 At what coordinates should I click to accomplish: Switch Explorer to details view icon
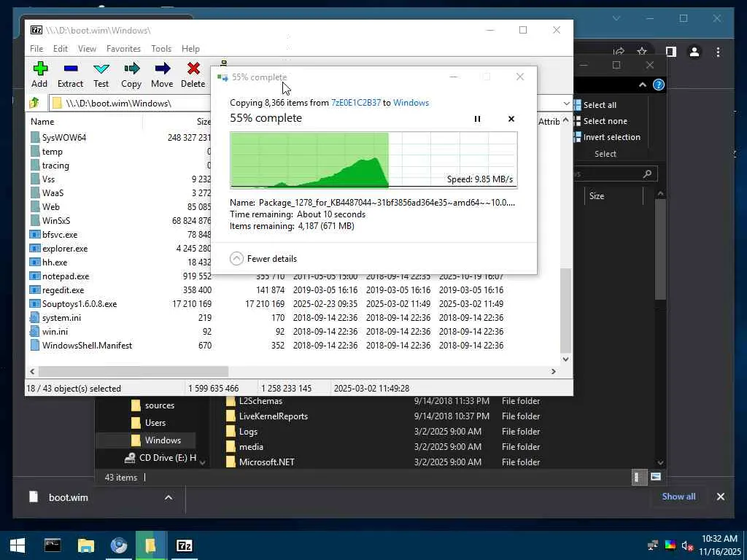tap(639, 477)
